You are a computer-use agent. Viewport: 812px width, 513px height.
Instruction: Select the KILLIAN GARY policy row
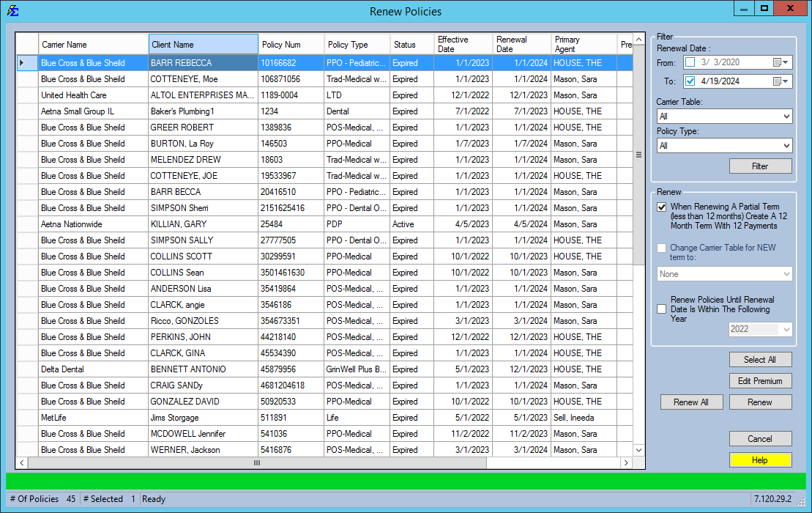(x=220, y=224)
